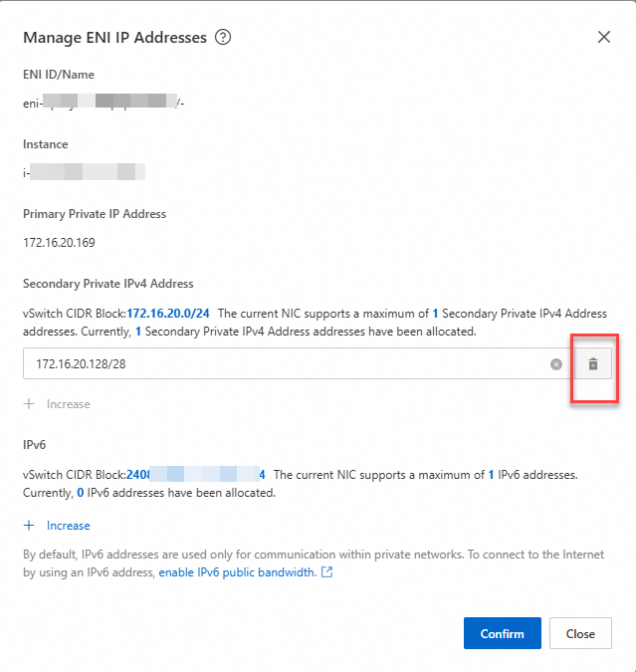Click Increase under the IPv6 section
The width and height of the screenshot is (636, 672).
click(x=57, y=526)
